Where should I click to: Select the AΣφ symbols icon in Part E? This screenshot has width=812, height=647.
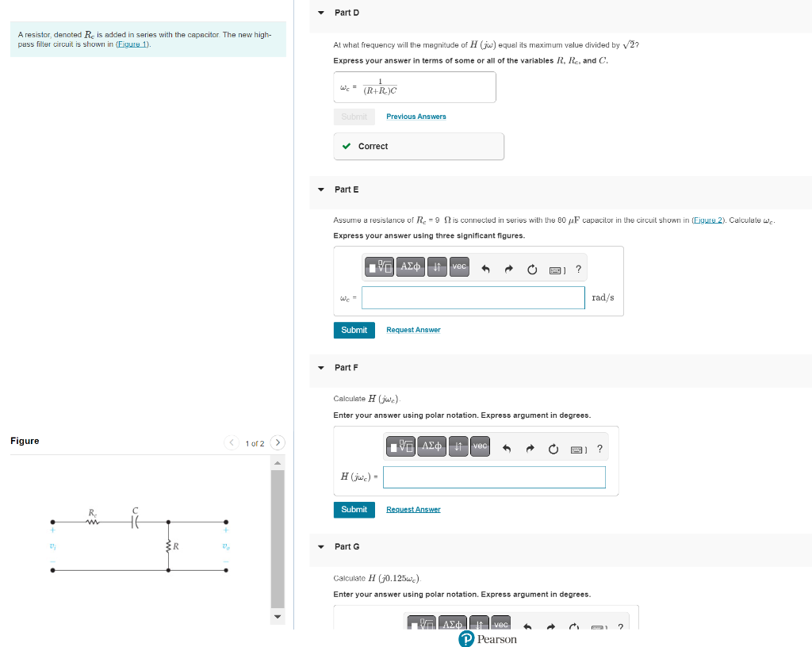coord(410,267)
